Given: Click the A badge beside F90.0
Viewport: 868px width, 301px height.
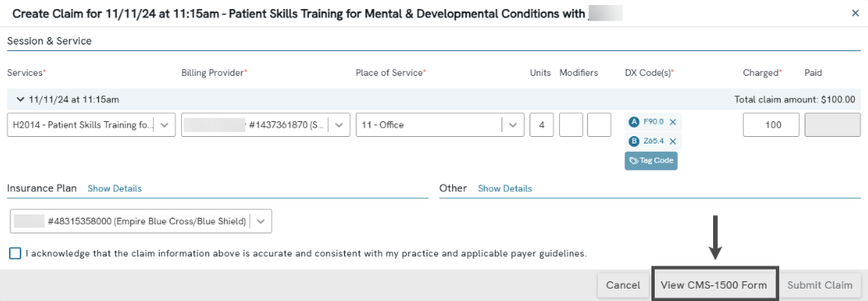Looking at the screenshot, I should pos(634,122).
